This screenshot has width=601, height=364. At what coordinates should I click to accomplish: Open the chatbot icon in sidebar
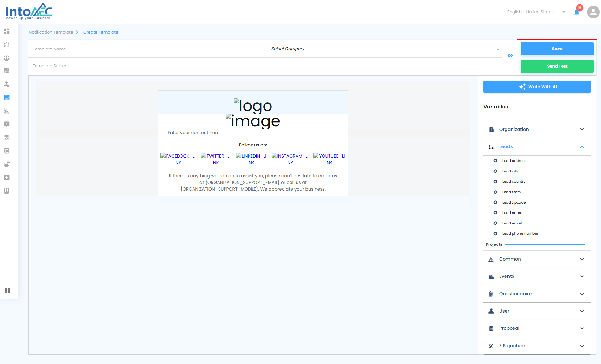coord(7,164)
